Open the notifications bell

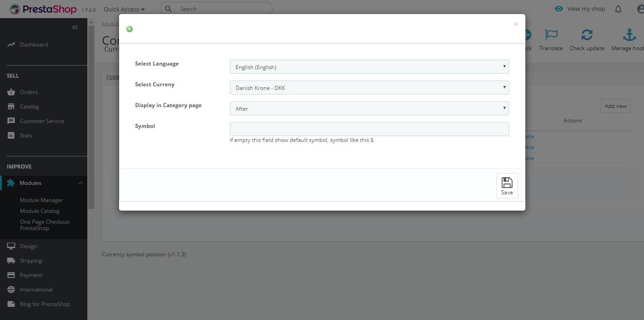click(x=618, y=9)
